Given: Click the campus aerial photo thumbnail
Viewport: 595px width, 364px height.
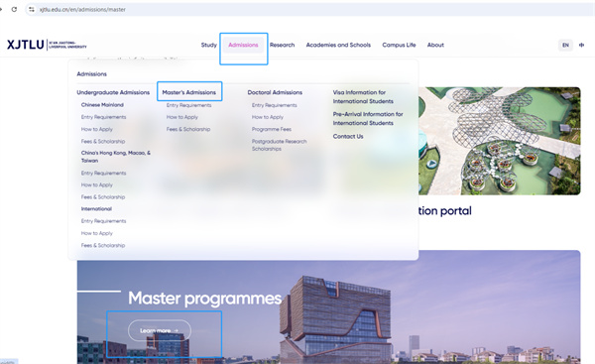Looking at the screenshot, I should coord(500,141).
